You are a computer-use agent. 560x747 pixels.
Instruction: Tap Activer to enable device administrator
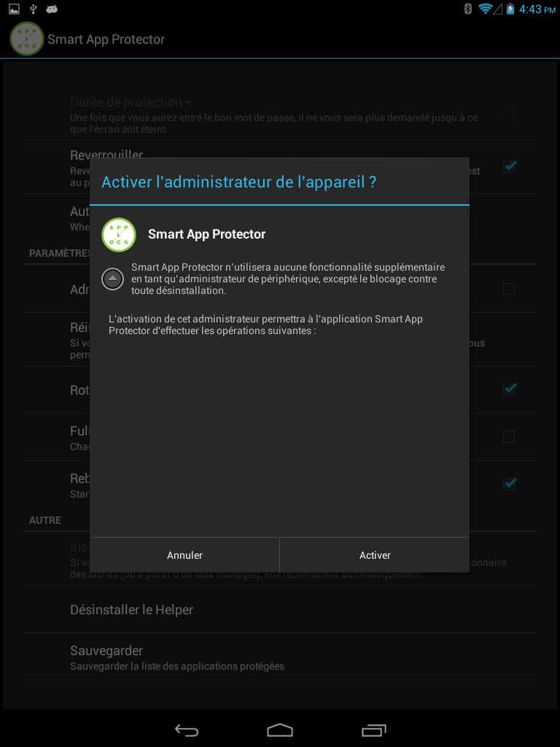pos(375,555)
